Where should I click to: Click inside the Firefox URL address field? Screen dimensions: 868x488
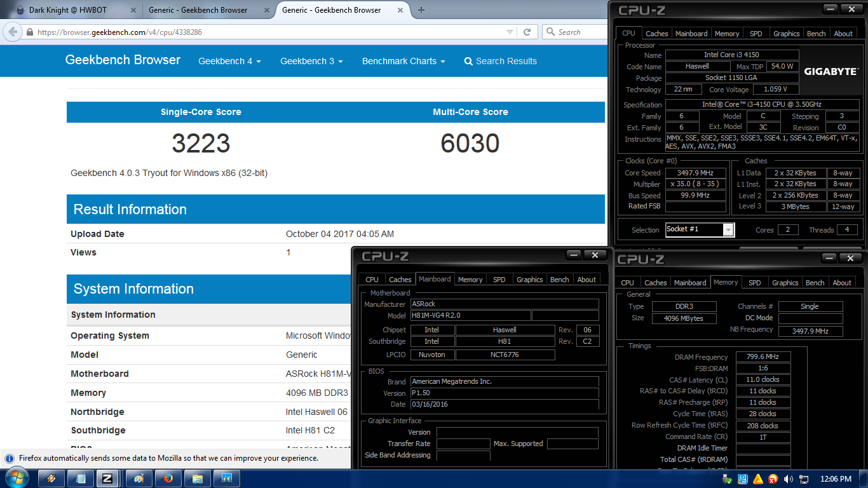pos(270,32)
